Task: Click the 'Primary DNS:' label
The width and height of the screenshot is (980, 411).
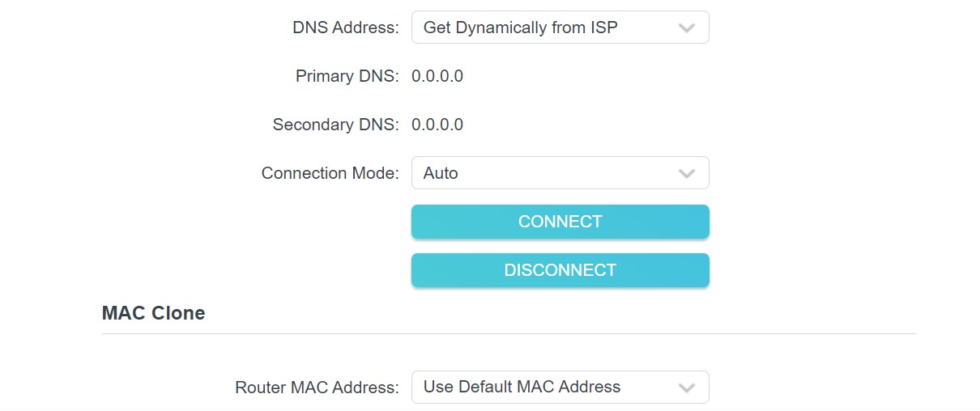Action: point(347,77)
